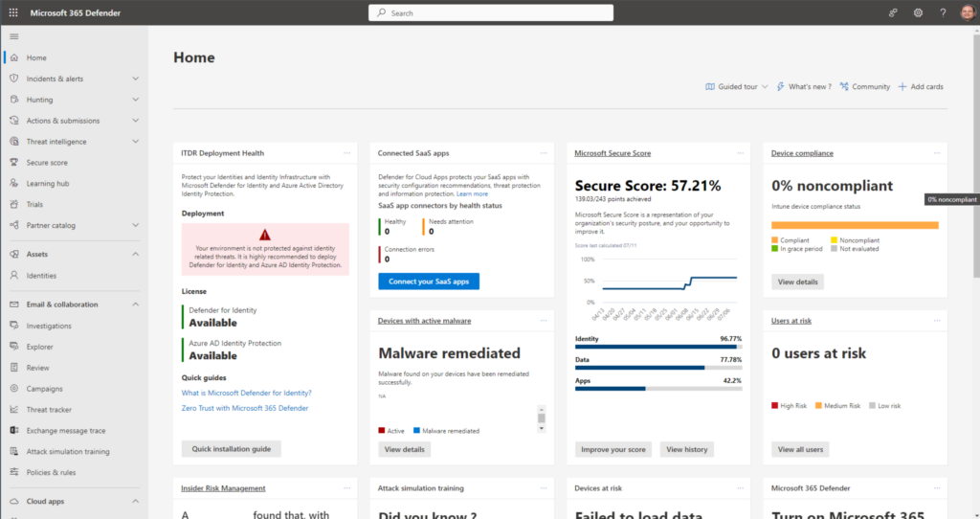Click the Trials gift icon

(13, 204)
